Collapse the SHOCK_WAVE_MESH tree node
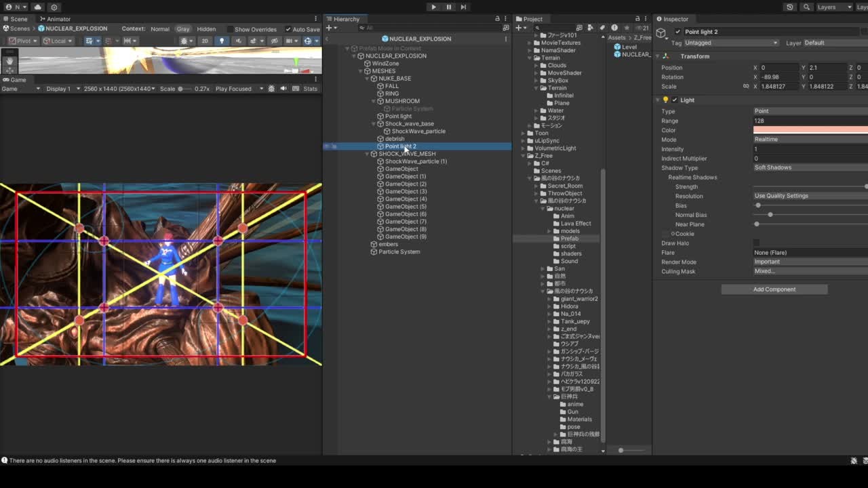 tap(367, 154)
